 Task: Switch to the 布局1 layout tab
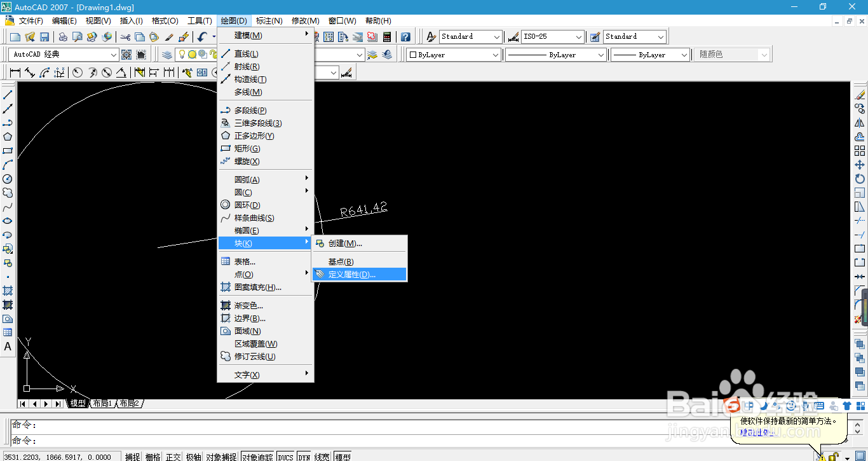point(102,404)
